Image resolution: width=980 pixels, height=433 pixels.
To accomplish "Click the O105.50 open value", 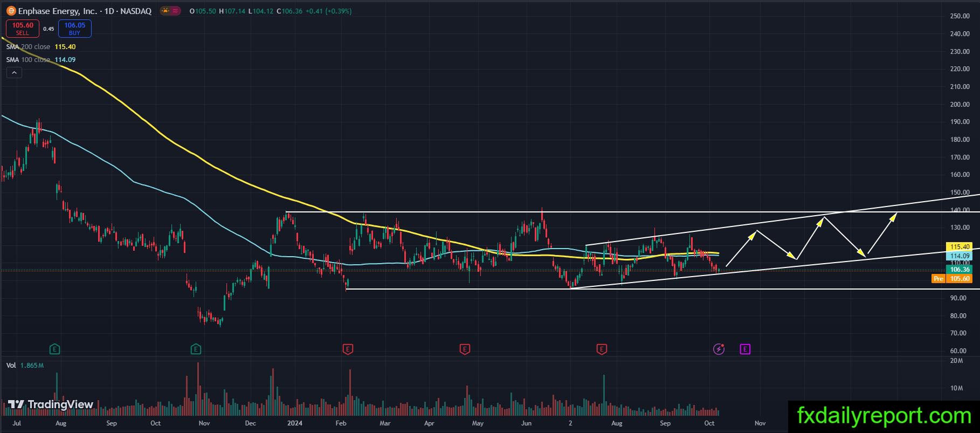I will click(x=203, y=11).
